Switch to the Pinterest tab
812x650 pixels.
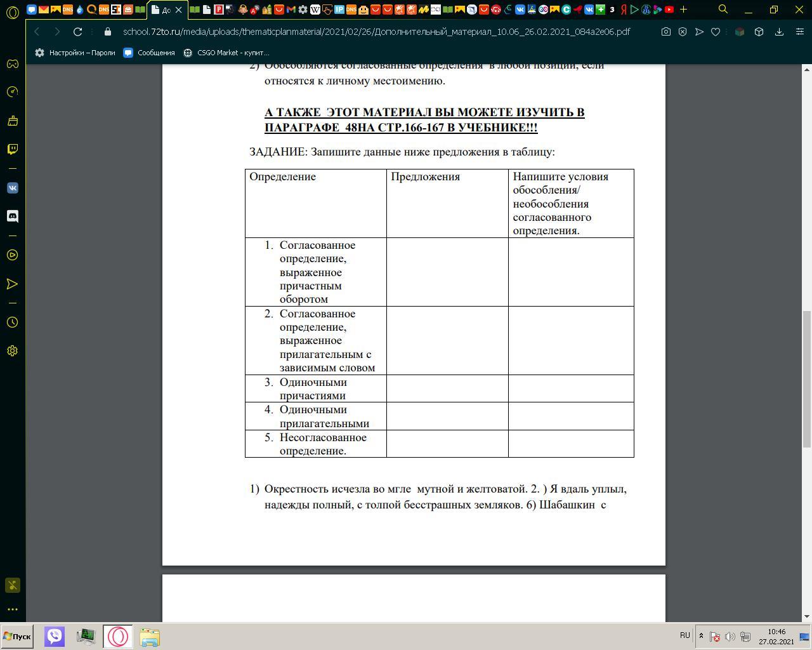point(218,10)
